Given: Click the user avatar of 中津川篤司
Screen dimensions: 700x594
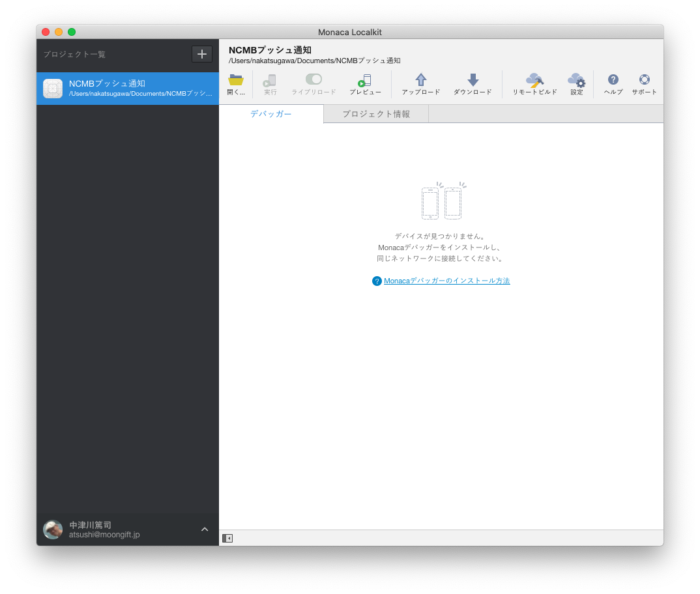Looking at the screenshot, I should (53, 530).
